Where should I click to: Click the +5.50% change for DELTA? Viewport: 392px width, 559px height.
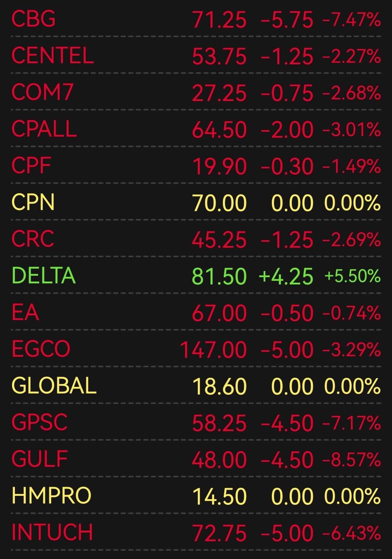point(352,276)
